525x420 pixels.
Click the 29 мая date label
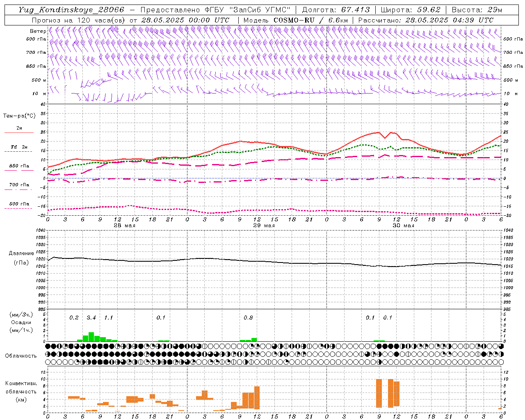[x=264, y=226]
